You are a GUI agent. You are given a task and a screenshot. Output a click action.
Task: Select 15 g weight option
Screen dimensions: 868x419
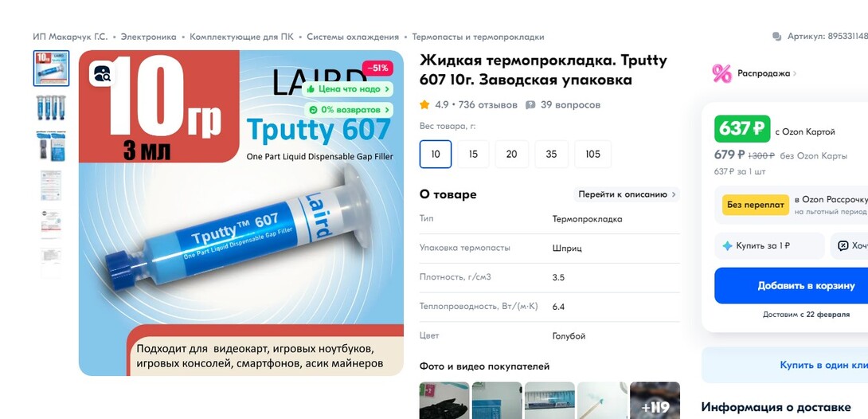coord(473,154)
